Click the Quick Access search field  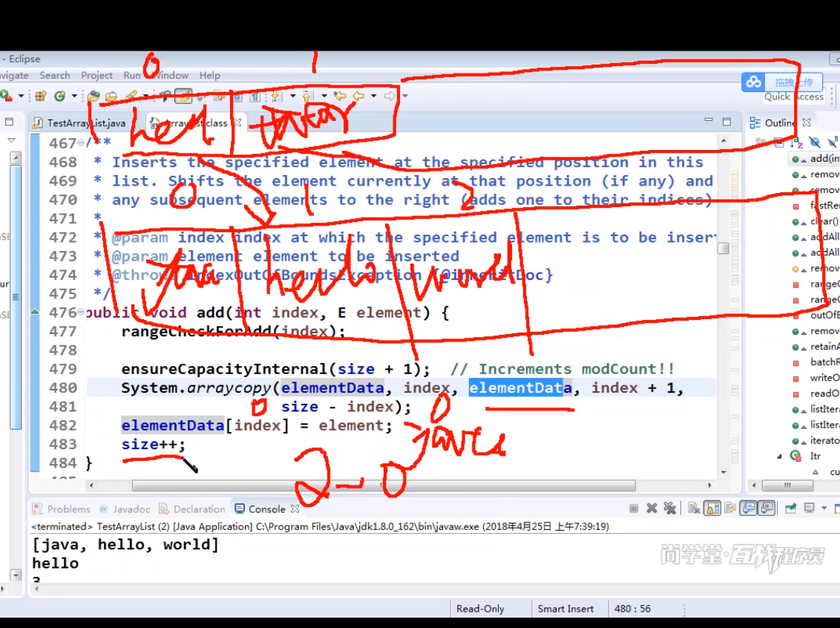coord(793,97)
